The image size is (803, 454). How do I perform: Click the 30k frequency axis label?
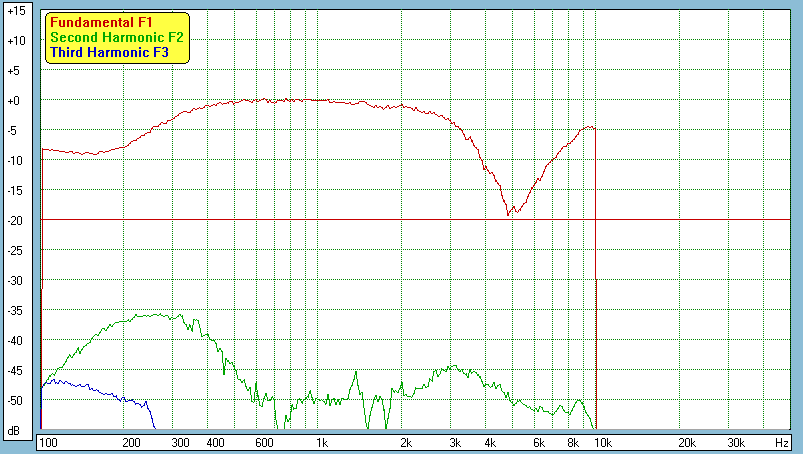click(736, 442)
